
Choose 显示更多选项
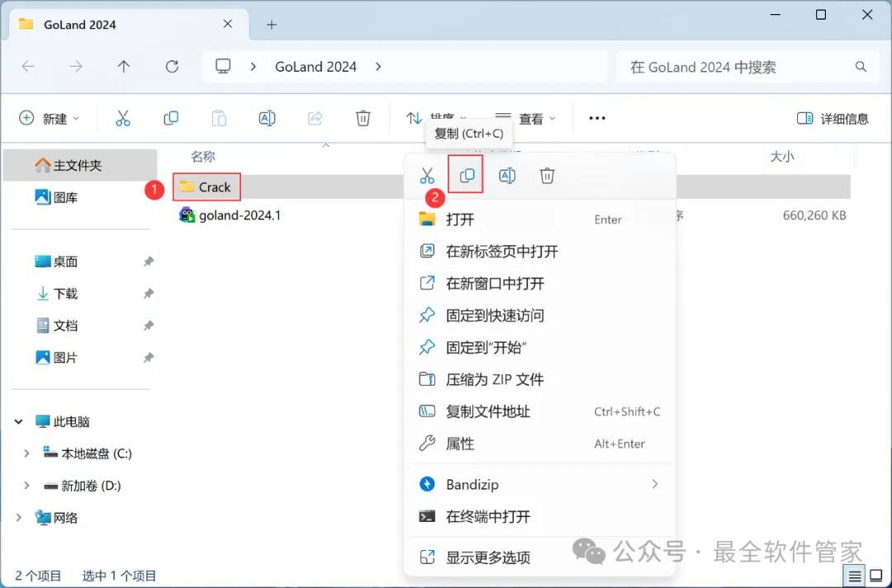pyautogui.click(x=539, y=557)
